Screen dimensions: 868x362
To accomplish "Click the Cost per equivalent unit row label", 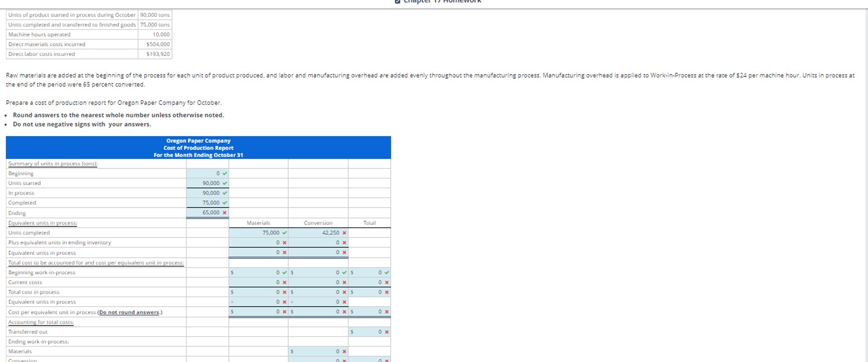I will coord(85,312).
